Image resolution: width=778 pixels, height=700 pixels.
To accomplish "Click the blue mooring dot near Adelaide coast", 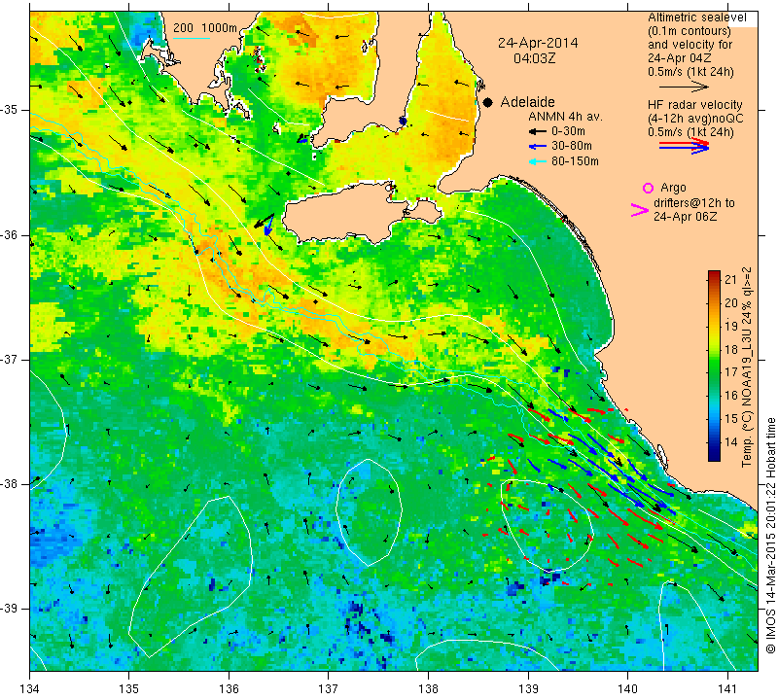I will [x=403, y=122].
